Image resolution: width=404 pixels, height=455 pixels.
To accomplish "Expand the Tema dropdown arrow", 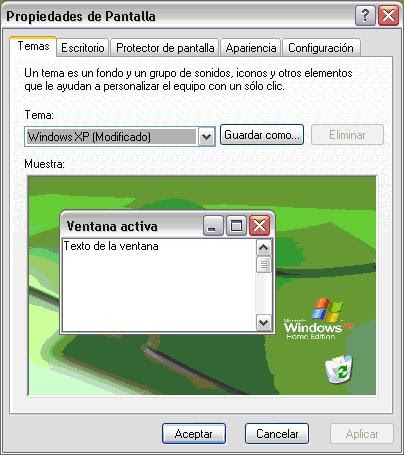I will pos(207,136).
